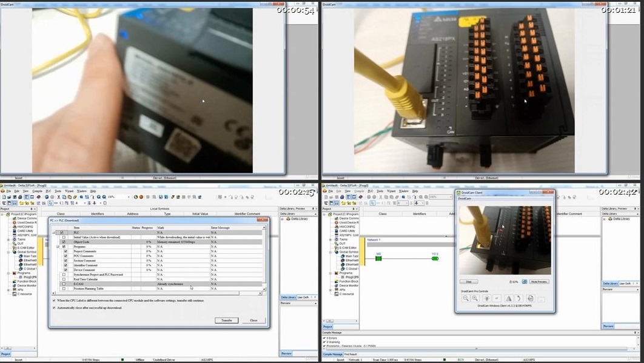
Task: Click download dialog horizontal scrollbar
Action: 156,293
